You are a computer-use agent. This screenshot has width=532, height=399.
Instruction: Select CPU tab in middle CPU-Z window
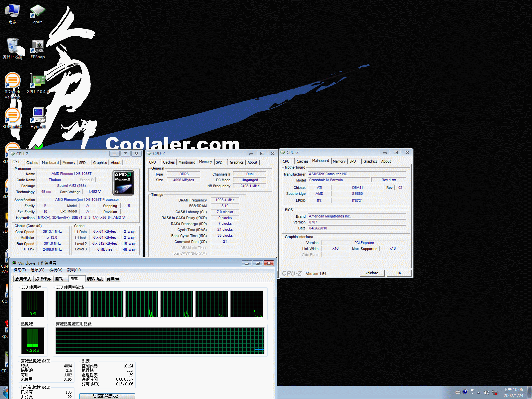tap(152, 162)
